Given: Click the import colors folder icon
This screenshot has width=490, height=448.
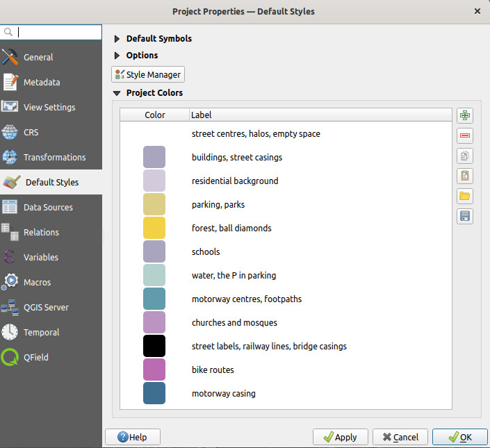Looking at the screenshot, I should [x=465, y=196].
